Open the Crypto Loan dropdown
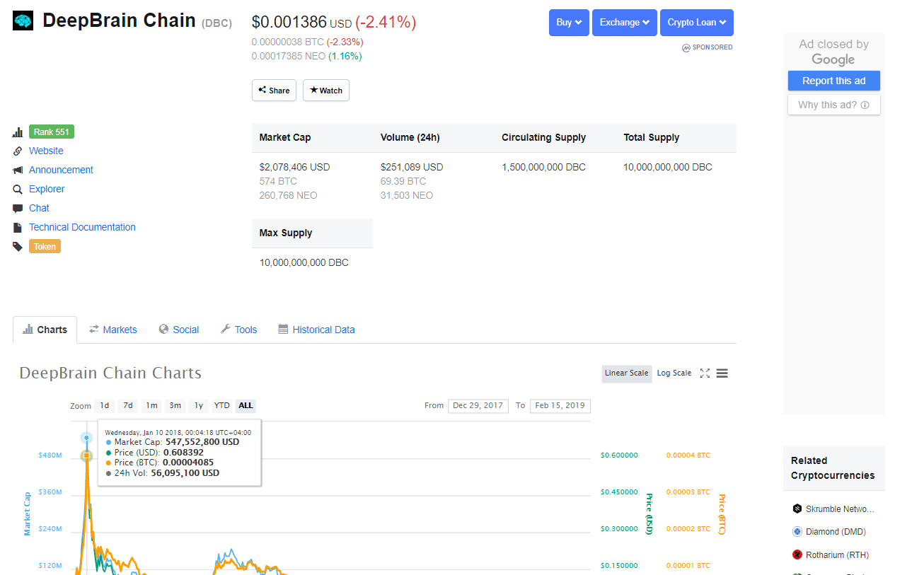The image size is (924, 575). (x=697, y=23)
